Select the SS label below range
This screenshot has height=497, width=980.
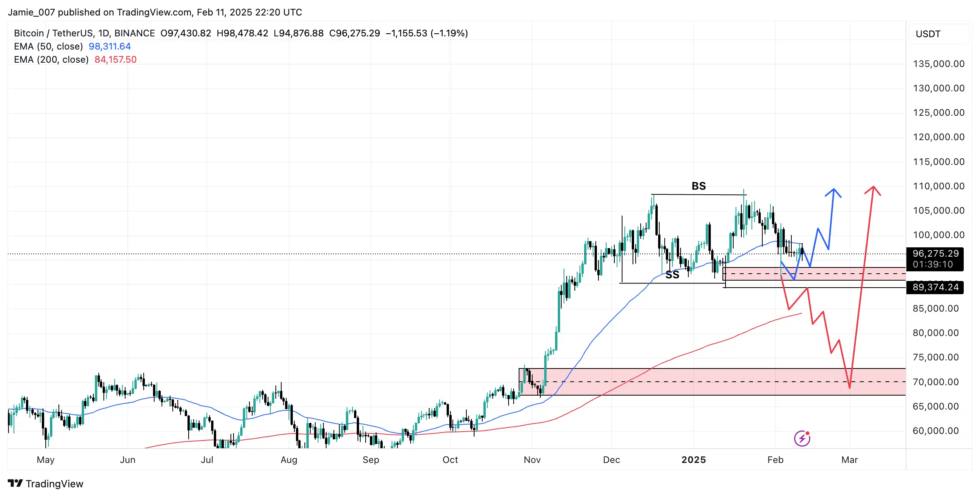672,275
